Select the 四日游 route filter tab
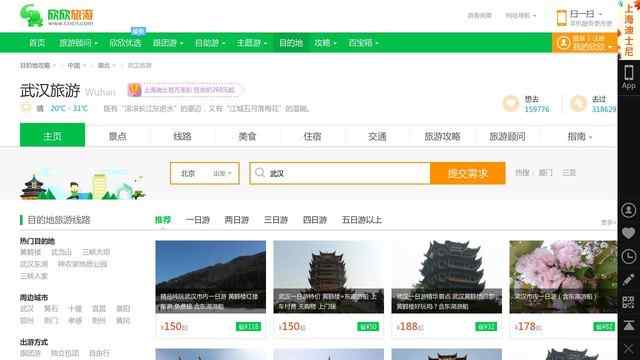 315,220
